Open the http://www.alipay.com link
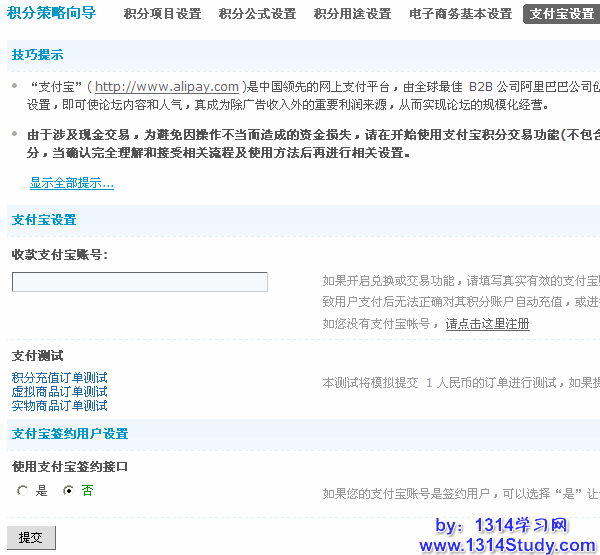This screenshot has width=600, height=555. tap(167, 87)
